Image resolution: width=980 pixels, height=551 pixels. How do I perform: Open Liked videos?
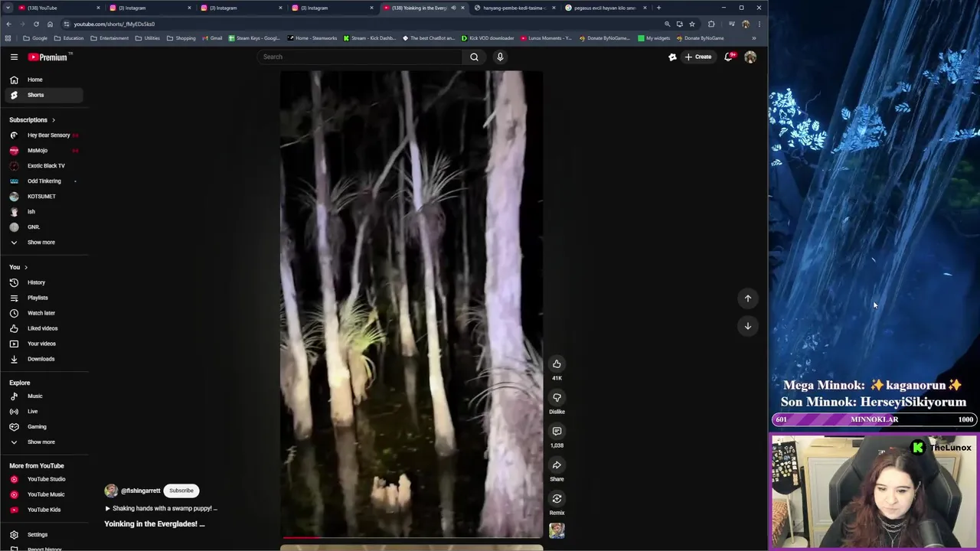(44, 328)
